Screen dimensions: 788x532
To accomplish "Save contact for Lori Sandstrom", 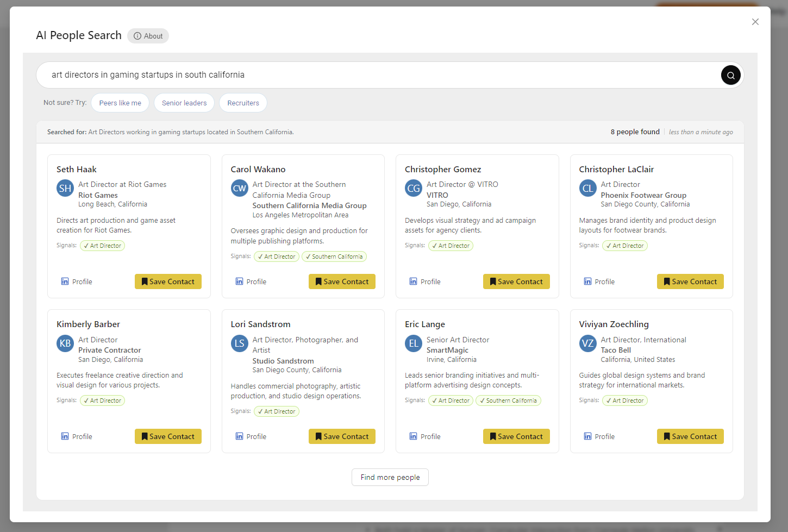I will point(342,436).
